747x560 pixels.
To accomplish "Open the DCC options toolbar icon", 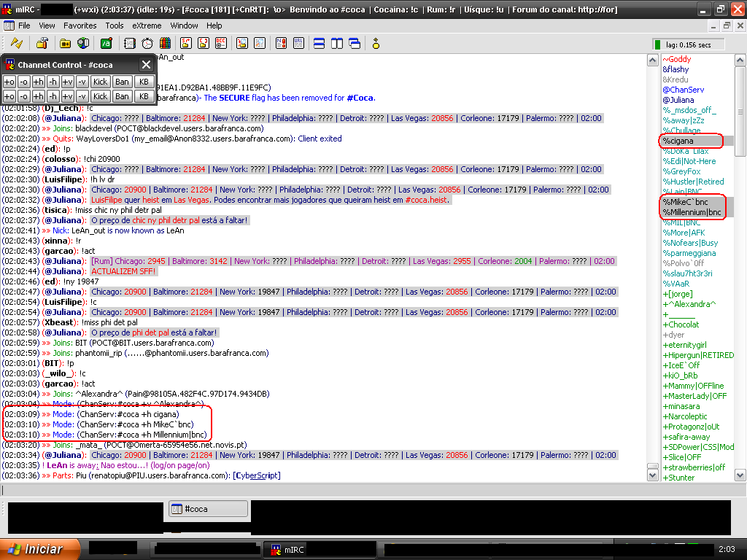I will (220, 43).
